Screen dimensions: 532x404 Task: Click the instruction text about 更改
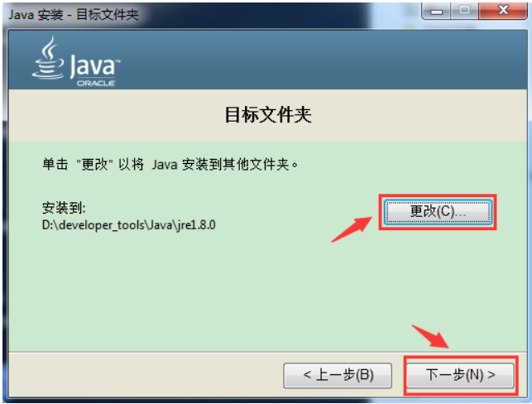[x=170, y=165]
